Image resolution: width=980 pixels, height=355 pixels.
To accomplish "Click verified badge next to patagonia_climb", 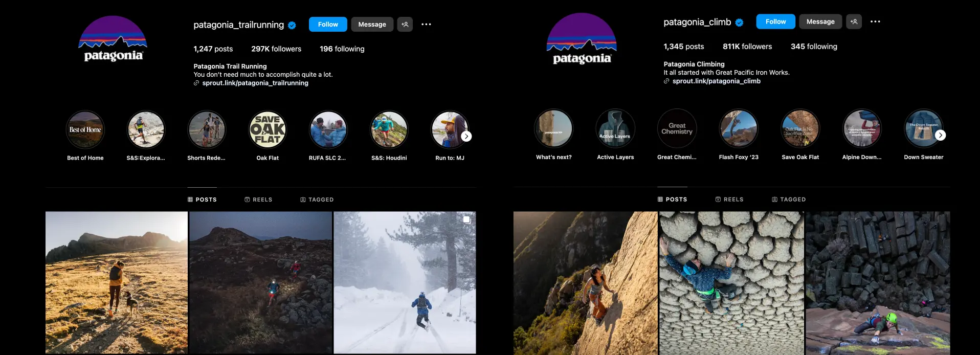I will tap(739, 23).
